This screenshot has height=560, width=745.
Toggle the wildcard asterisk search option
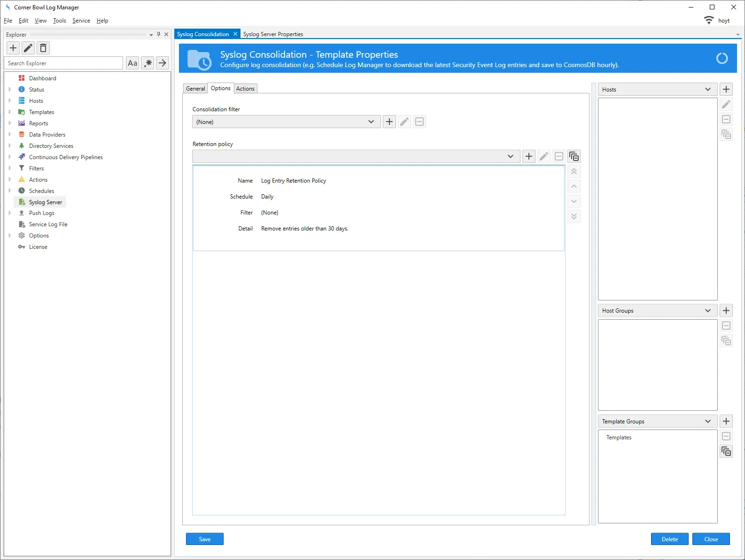(147, 63)
